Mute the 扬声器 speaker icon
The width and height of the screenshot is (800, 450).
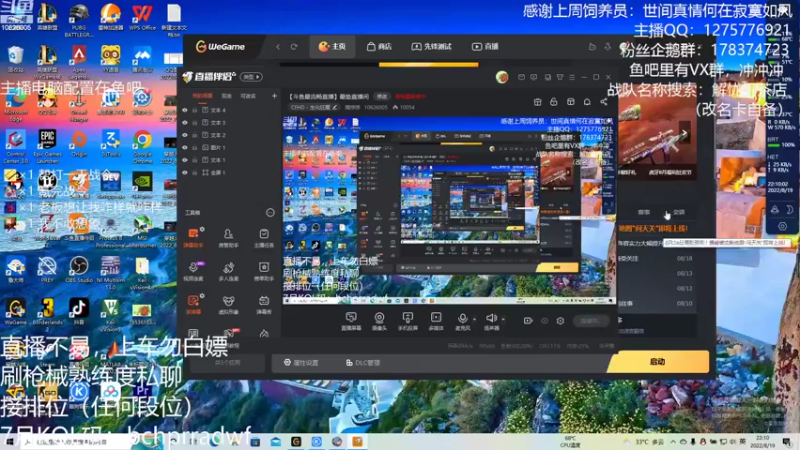(491, 318)
